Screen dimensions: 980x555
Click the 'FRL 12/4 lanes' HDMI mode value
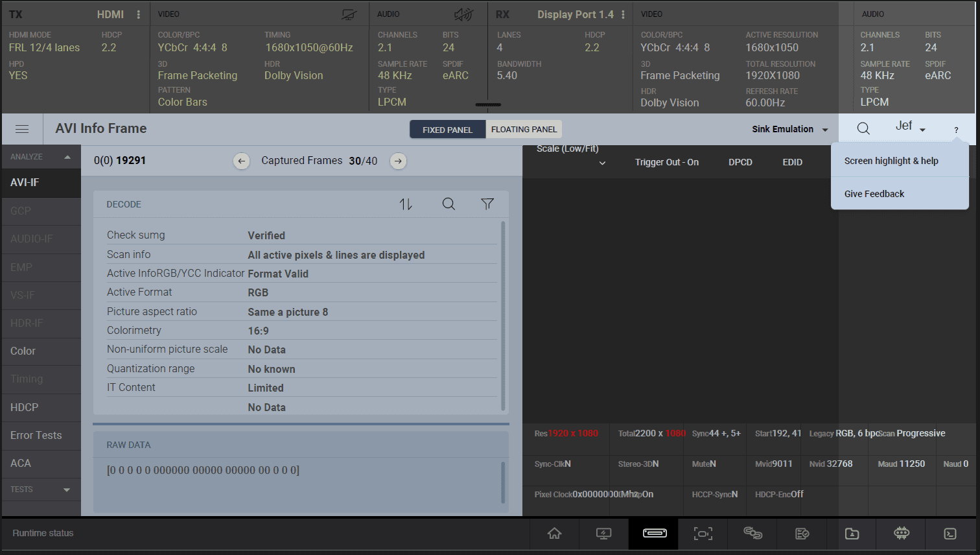44,47
